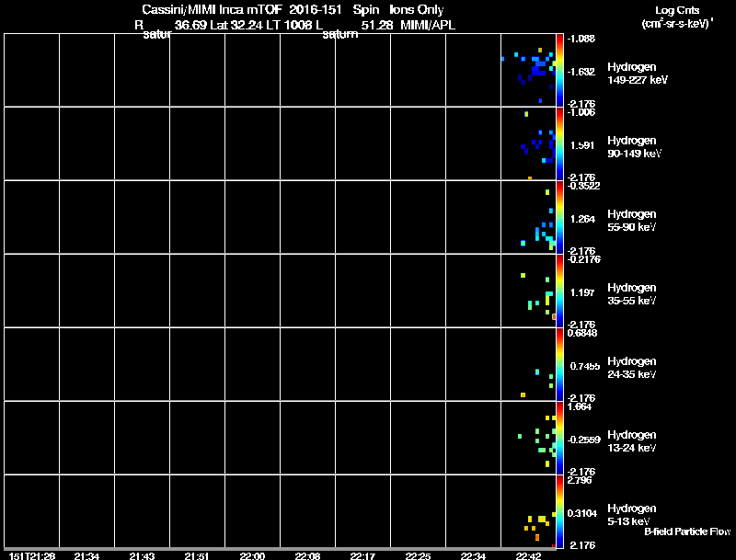Click the '1.664' color scale value
736x560 pixels.
(580, 406)
